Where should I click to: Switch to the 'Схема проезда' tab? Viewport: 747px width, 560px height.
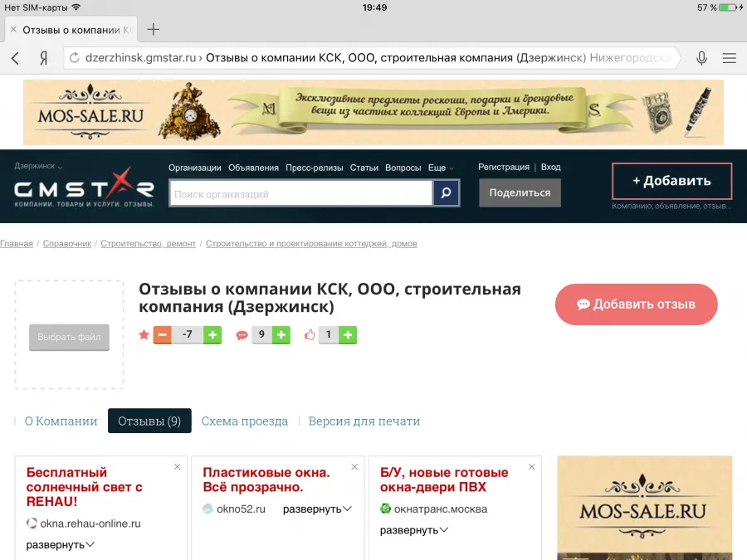click(244, 421)
